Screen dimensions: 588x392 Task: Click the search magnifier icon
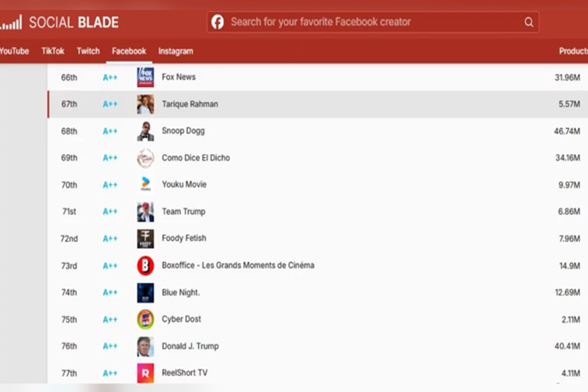pyautogui.click(x=529, y=22)
